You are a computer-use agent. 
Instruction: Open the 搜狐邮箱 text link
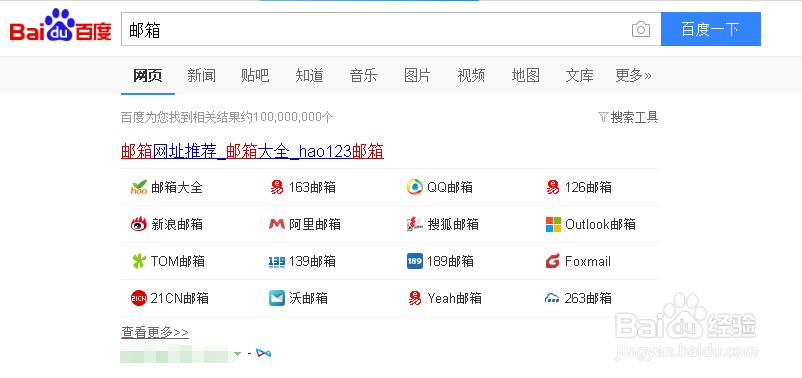[453, 224]
